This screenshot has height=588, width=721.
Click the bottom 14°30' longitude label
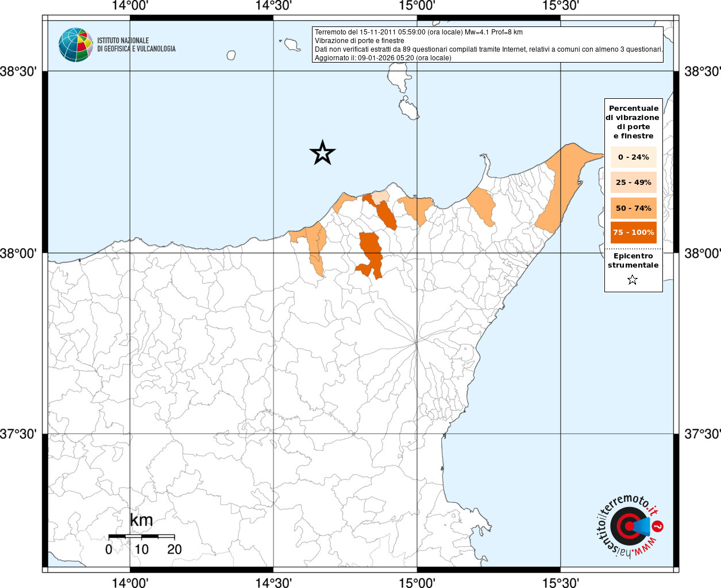tap(273, 582)
